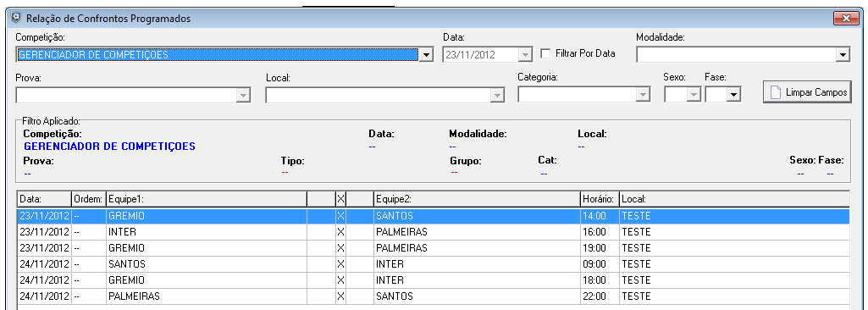
Task: Select the GREMIO vs PALMEIRAS 19:00 row
Action: 434,248
